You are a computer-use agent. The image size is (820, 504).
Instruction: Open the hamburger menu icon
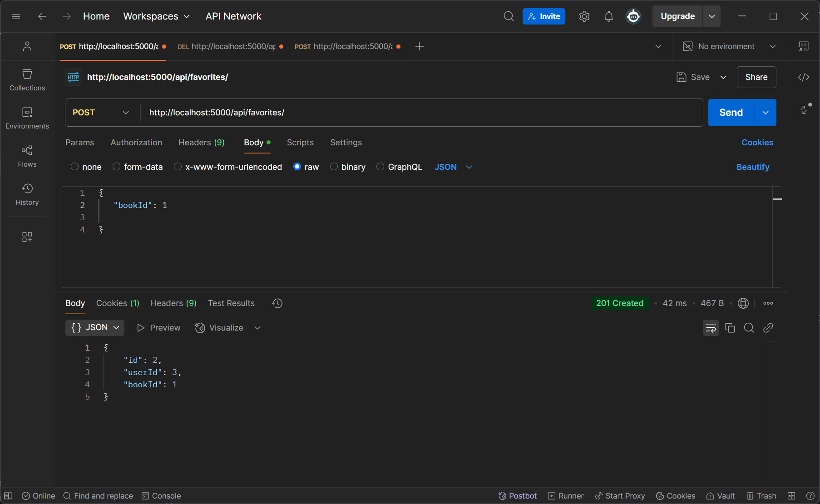(x=16, y=16)
